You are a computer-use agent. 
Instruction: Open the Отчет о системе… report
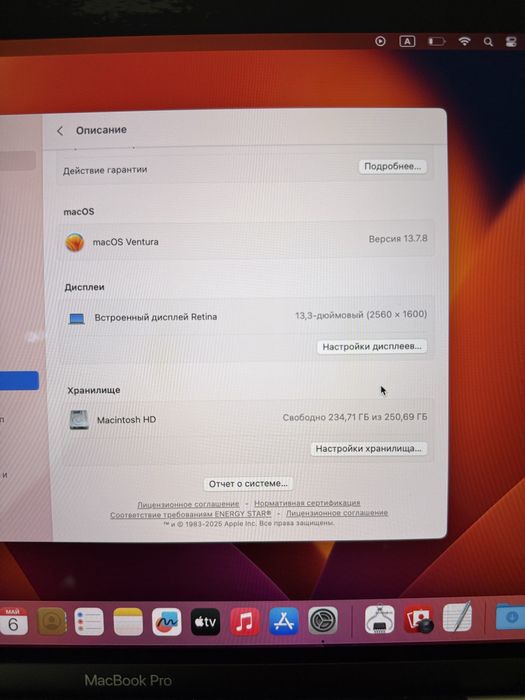248,483
